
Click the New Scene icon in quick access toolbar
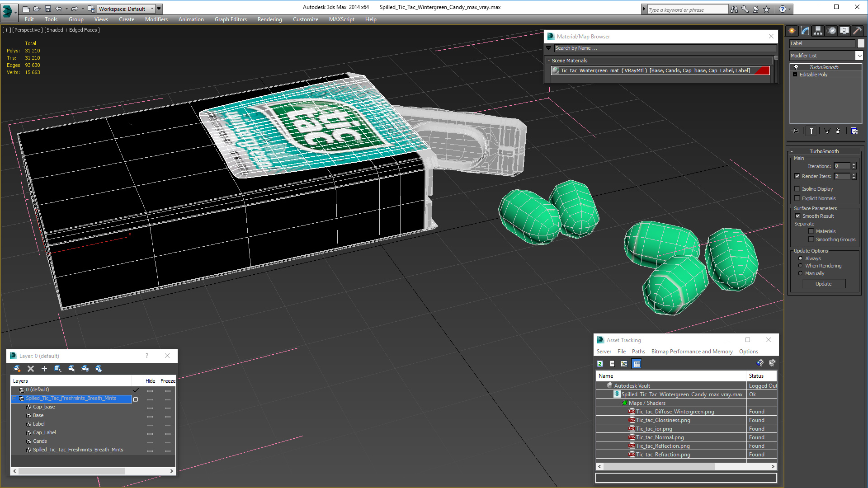[26, 9]
